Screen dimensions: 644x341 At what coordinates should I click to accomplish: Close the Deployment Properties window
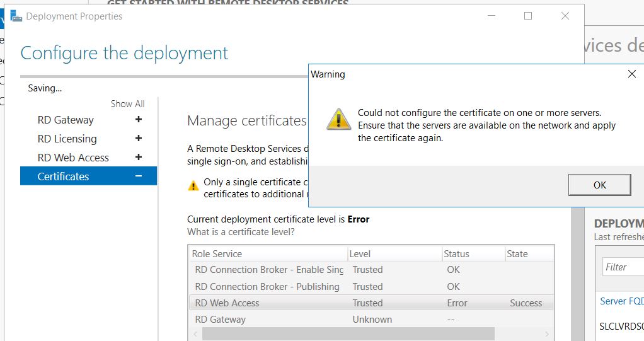pyautogui.click(x=565, y=16)
